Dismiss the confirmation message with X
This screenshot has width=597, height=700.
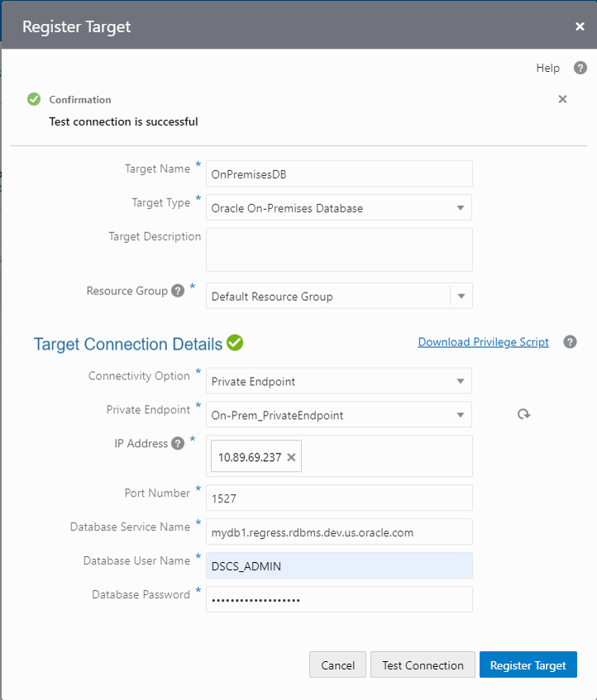(562, 99)
